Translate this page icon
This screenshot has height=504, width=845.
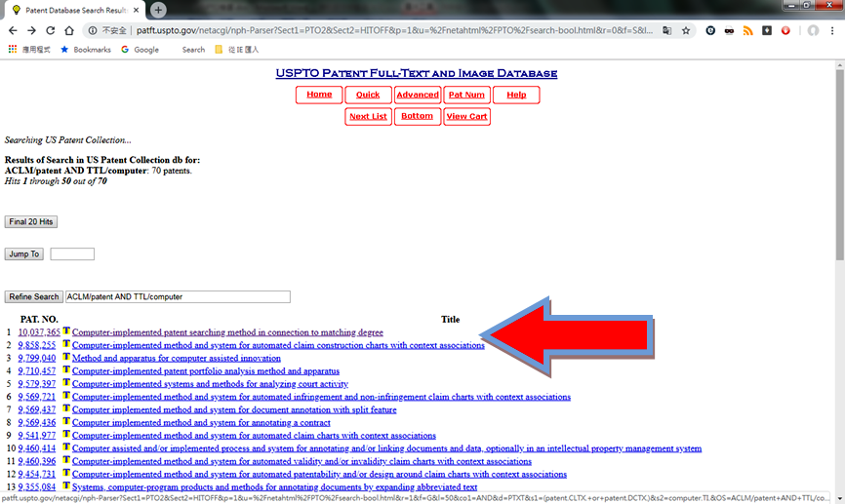coord(667,30)
